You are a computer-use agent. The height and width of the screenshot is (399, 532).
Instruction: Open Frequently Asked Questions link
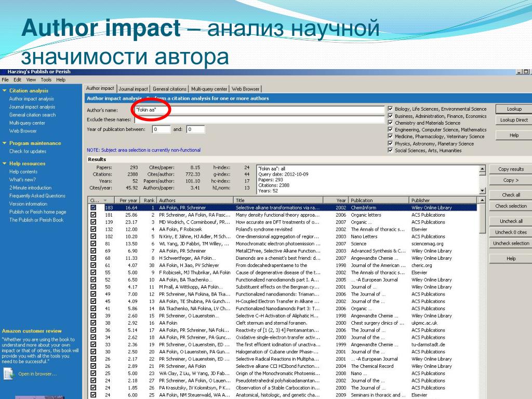37,196
